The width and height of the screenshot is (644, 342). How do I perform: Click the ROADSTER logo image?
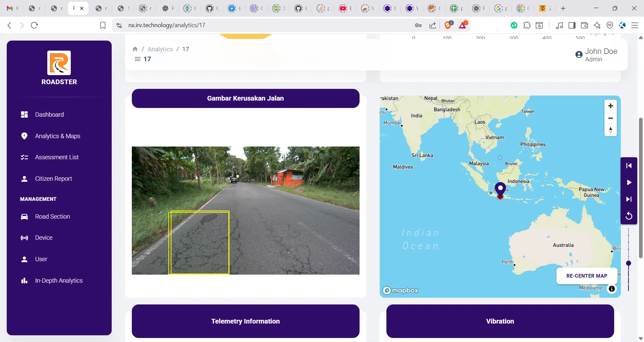pos(59,63)
